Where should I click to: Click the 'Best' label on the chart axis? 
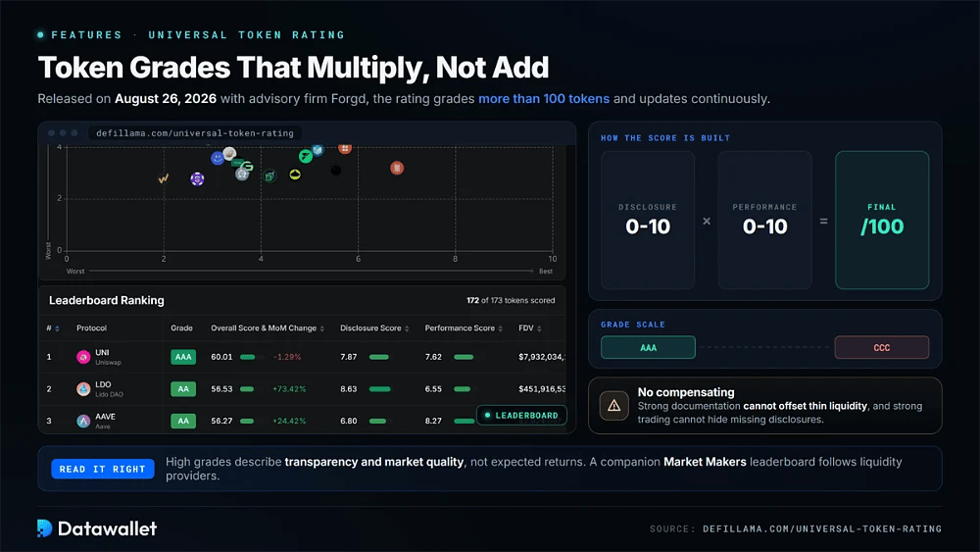coord(546,272)
